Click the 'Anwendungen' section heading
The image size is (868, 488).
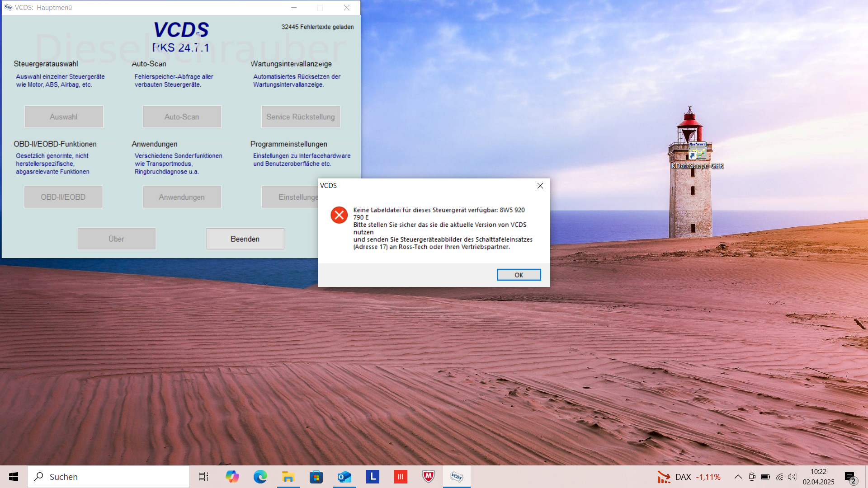[155, 144]
